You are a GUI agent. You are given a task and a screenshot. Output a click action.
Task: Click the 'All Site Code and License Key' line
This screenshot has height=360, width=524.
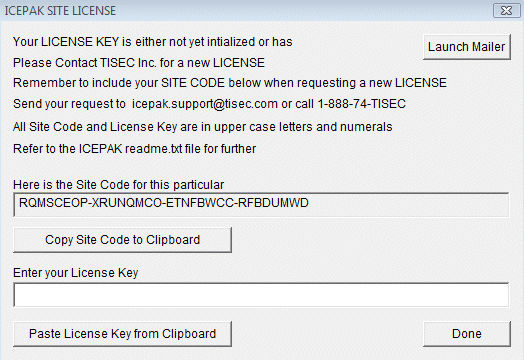coord(203,127)
